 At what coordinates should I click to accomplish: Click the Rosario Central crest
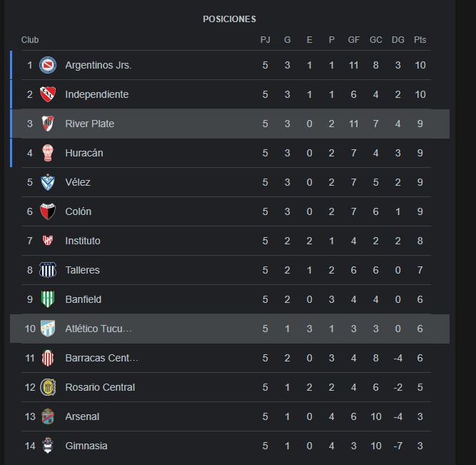48,387
